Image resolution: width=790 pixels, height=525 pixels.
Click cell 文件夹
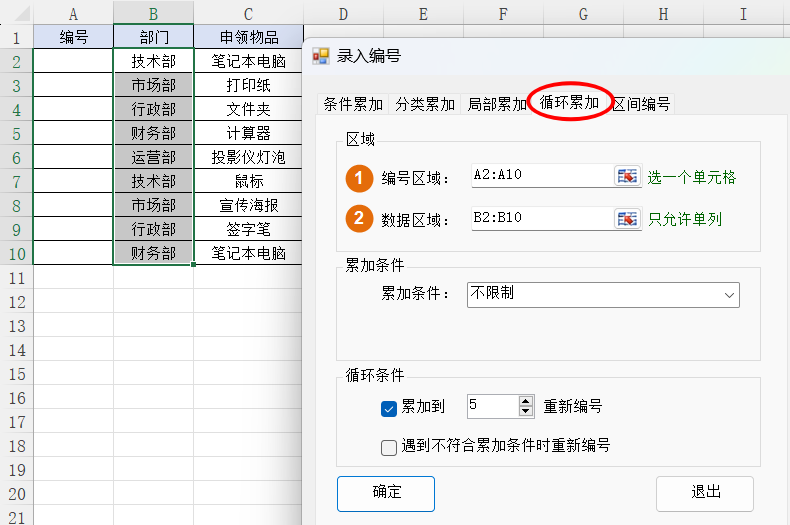[x=248, y=109]
